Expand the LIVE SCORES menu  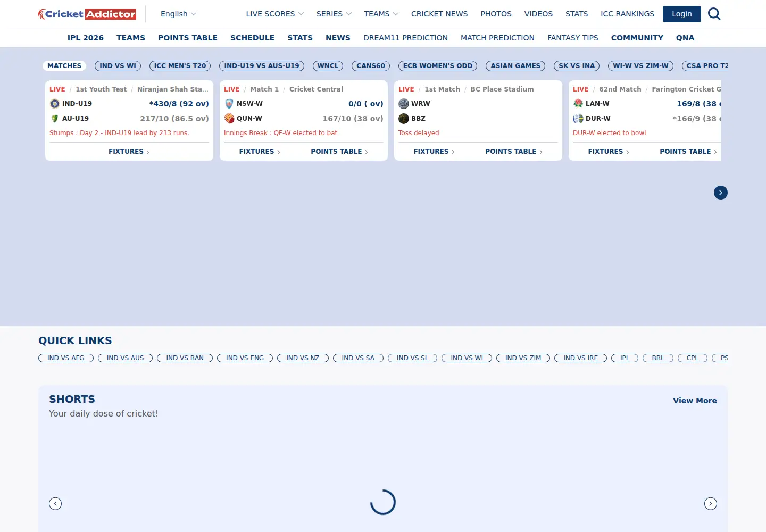point(274,14)
